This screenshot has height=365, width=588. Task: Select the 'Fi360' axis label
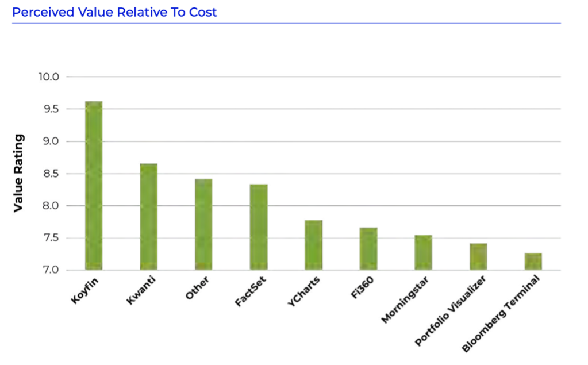pos(362,288)
